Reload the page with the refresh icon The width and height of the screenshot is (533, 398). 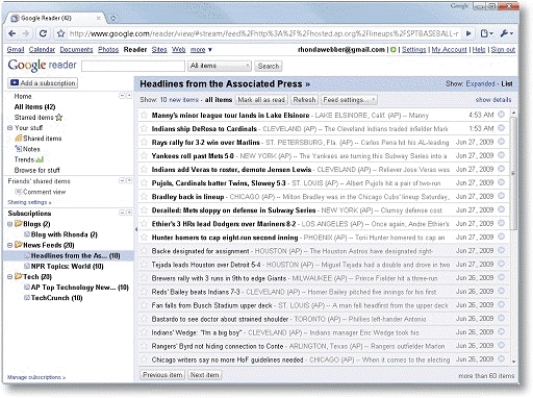coord(43,33)
